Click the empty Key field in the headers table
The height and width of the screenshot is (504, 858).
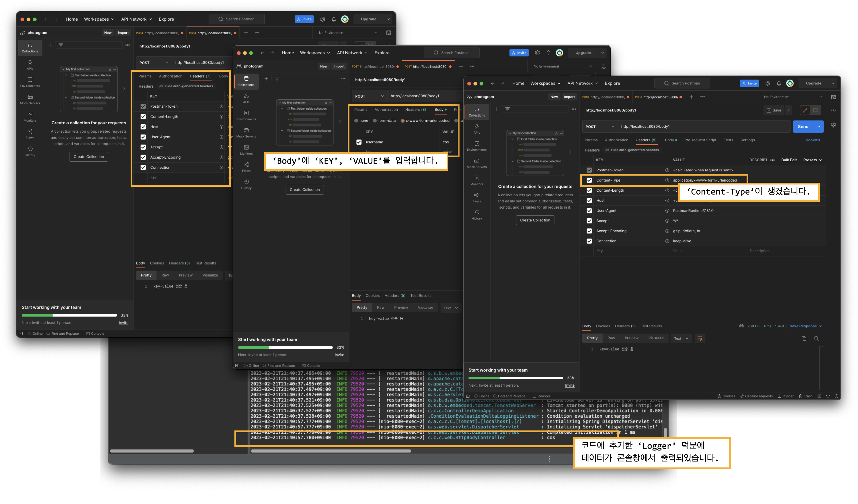click(632, 251)
